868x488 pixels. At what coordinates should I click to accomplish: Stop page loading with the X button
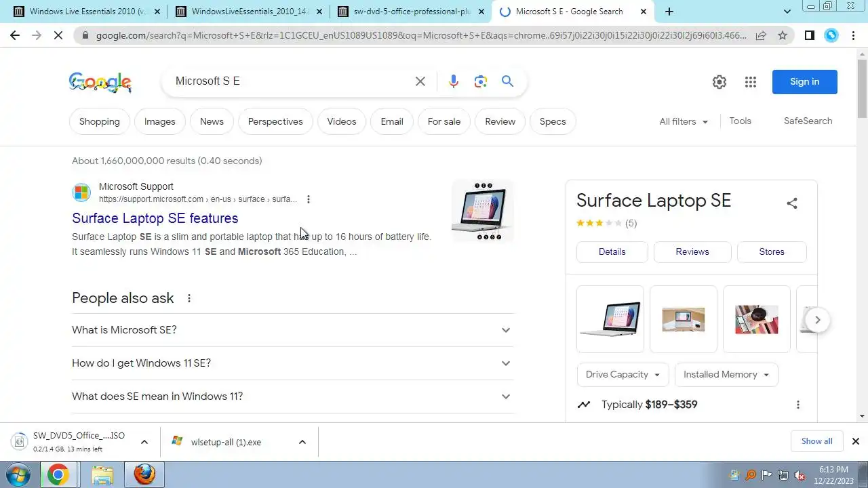pyautogui.click(x=58, y=35)
